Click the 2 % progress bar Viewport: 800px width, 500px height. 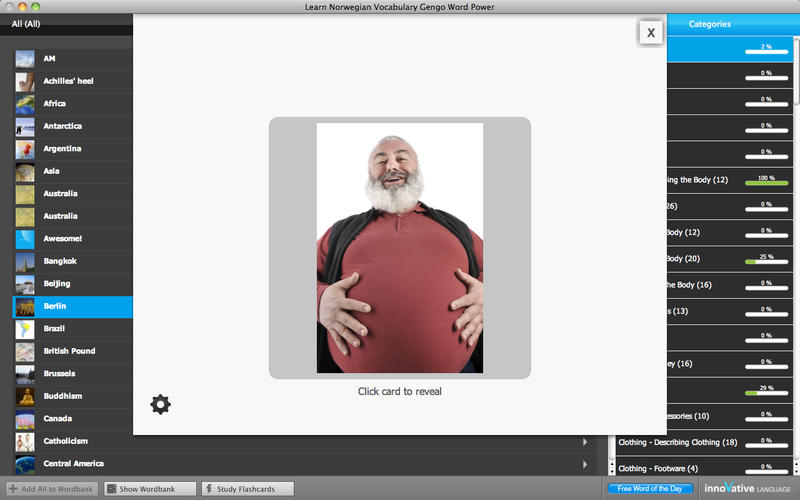tap(766, 52)
